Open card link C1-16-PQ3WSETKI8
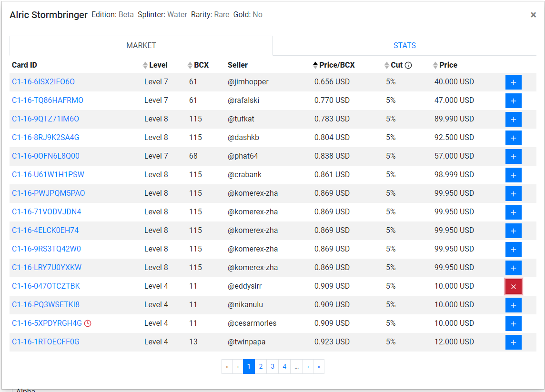 click(x=46, y=305)
